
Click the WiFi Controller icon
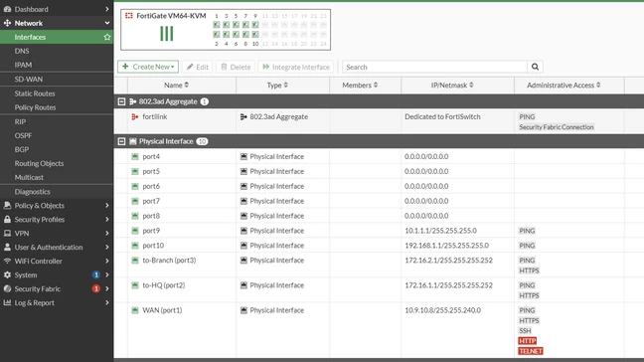(7, 262)
